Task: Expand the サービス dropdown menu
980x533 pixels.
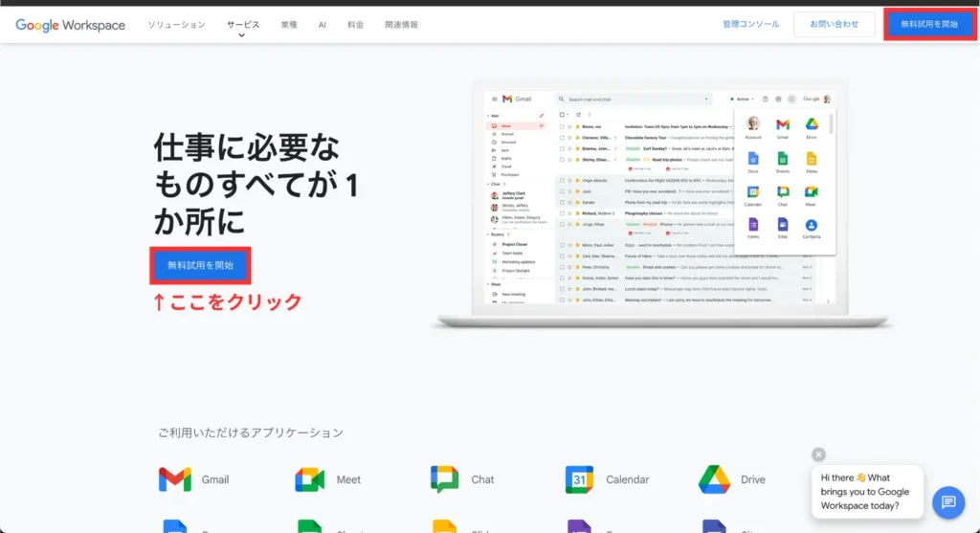Action: [x=243, y=26]
